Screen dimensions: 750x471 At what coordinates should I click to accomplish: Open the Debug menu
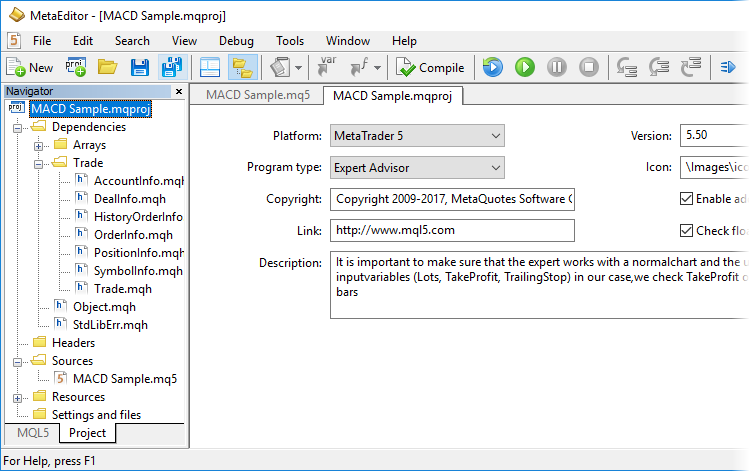tap(236, 41)
